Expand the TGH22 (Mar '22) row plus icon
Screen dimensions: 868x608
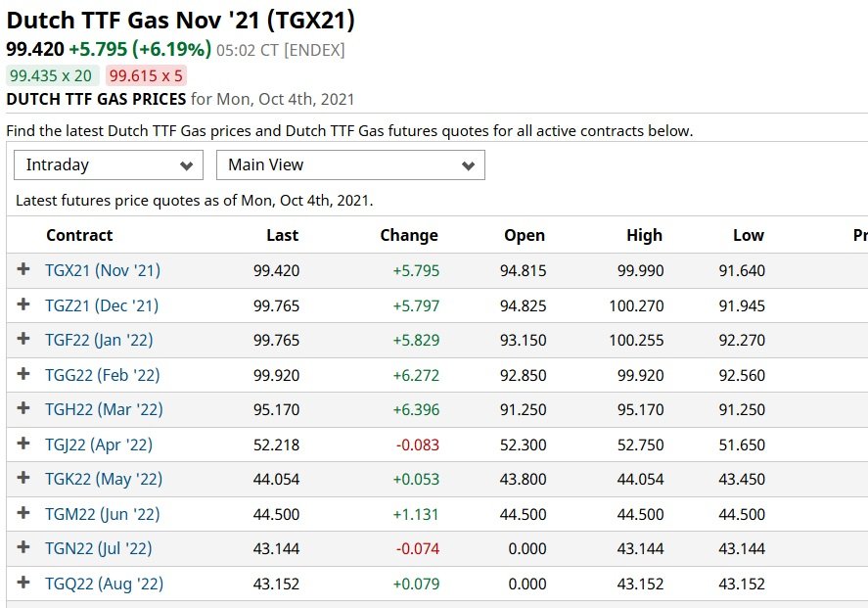pyautogui.click(x=23, y=408)
